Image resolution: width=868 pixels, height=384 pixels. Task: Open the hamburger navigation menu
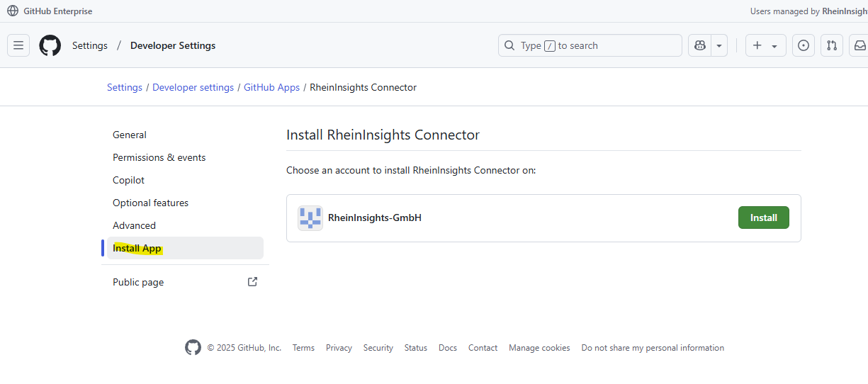(18, 45)
